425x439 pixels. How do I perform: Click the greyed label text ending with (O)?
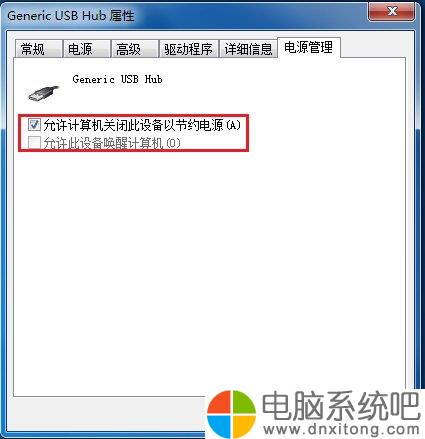click(x=112, y=143)
